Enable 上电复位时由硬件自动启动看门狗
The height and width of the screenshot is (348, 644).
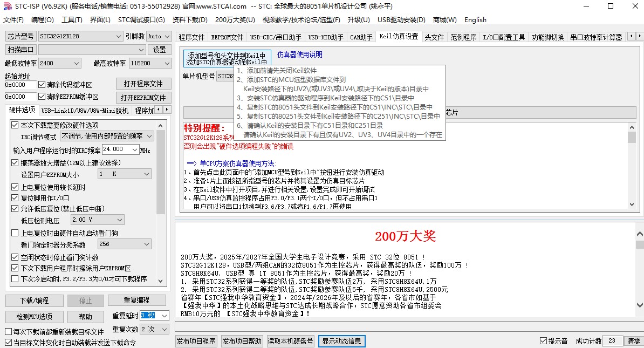coord(15,233)
